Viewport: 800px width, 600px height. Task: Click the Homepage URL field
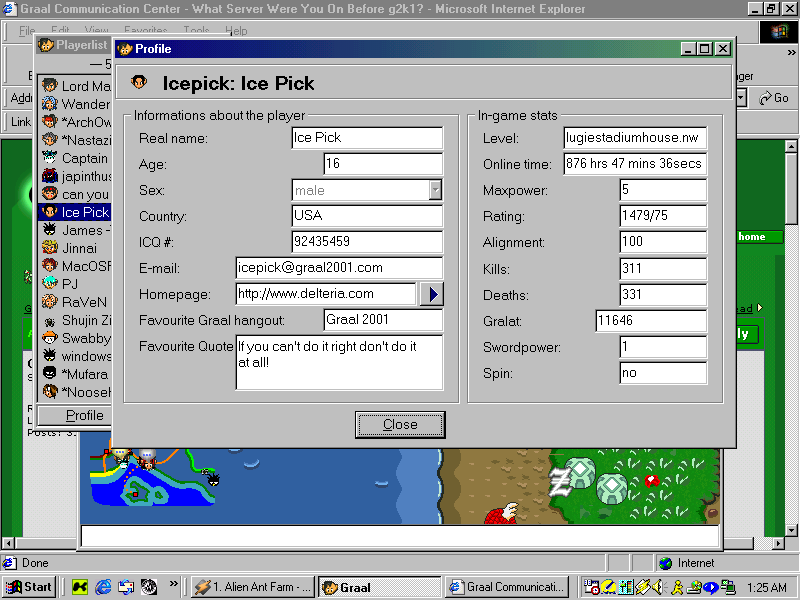(x=326, y=294)
